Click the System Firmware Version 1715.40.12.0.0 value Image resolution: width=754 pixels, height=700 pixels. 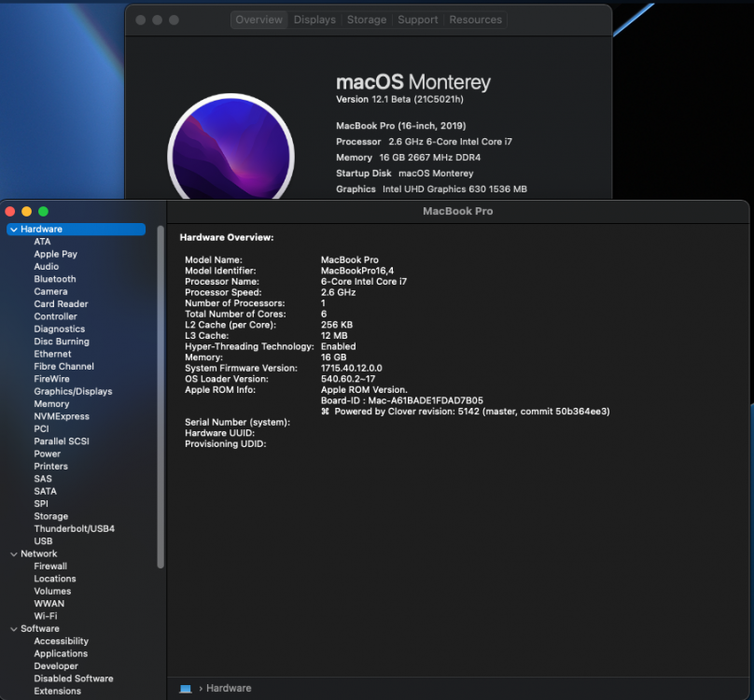tap(352, 369)
